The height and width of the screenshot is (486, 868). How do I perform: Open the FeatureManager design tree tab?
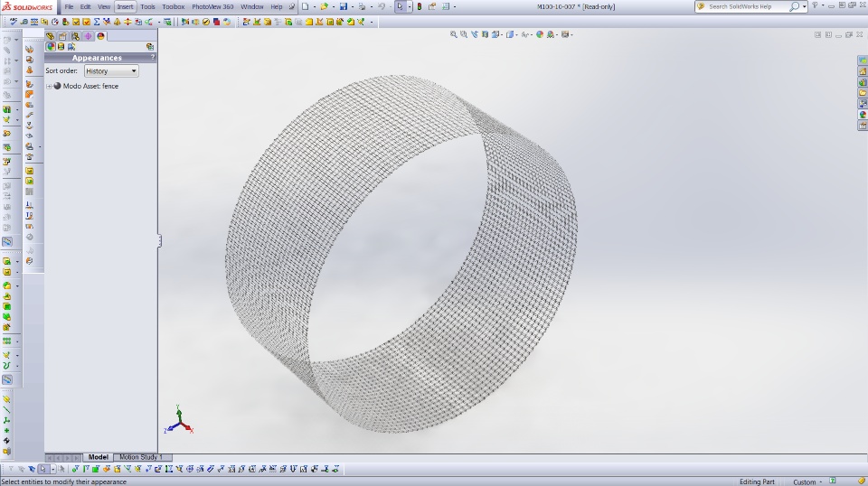51,36
